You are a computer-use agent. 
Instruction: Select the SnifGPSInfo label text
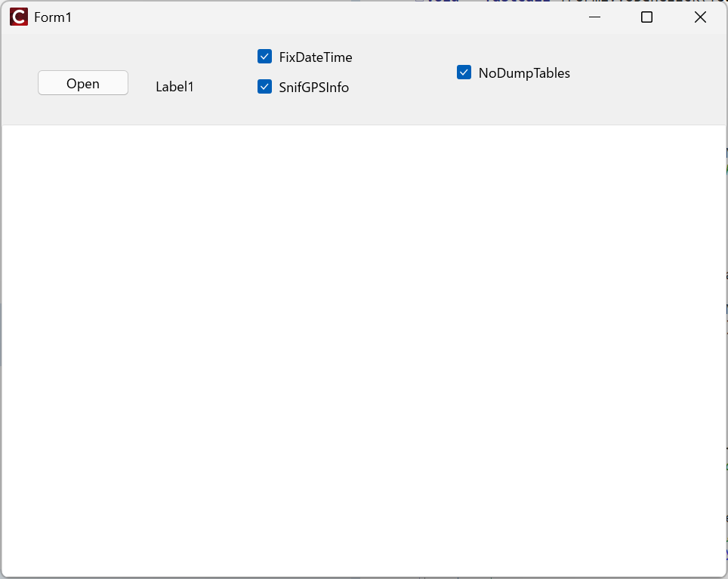(313, 88)
